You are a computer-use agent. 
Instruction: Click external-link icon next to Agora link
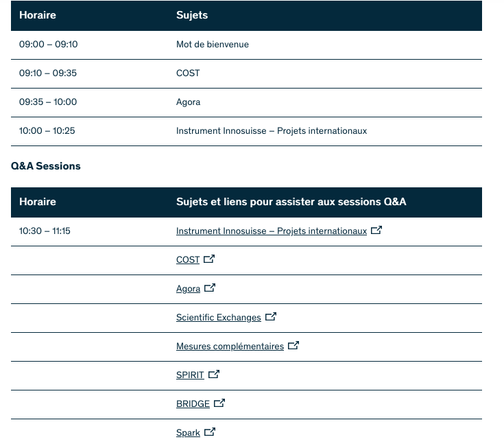[x=210, y=288]
